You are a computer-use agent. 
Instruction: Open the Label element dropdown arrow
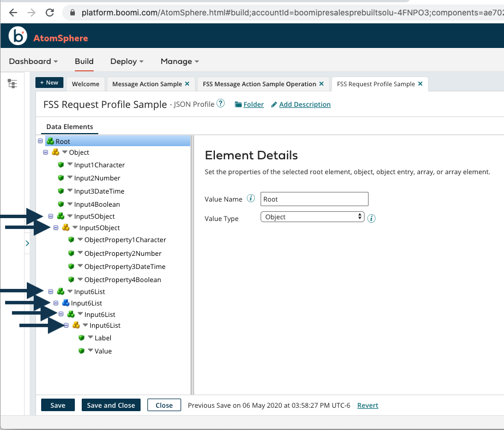pos(90,337)
